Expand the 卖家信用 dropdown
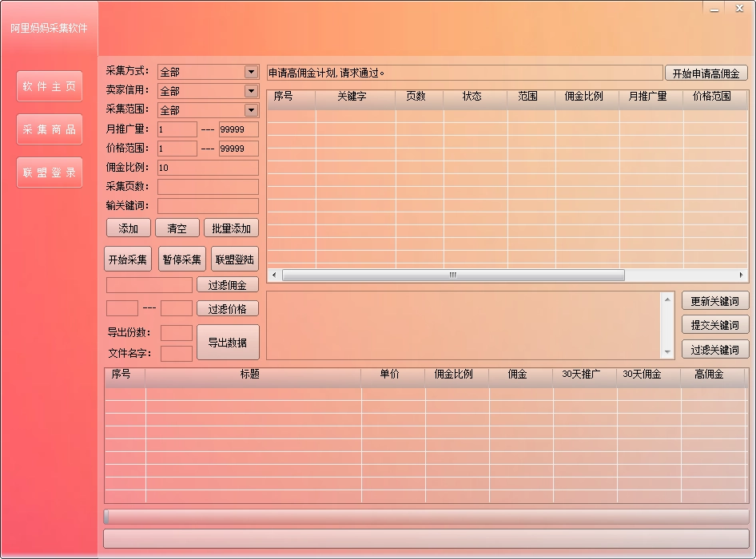This screenshot has height=559, width=756. [x=253, y=90]
